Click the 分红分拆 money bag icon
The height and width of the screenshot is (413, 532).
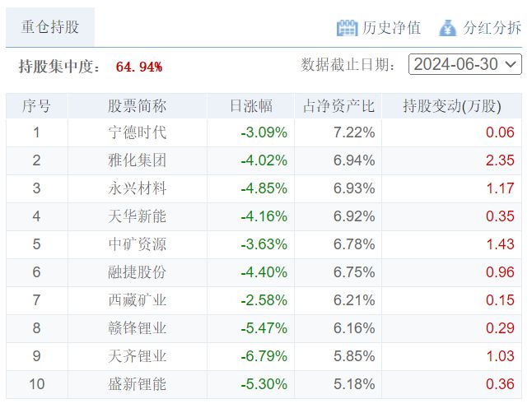447,28
